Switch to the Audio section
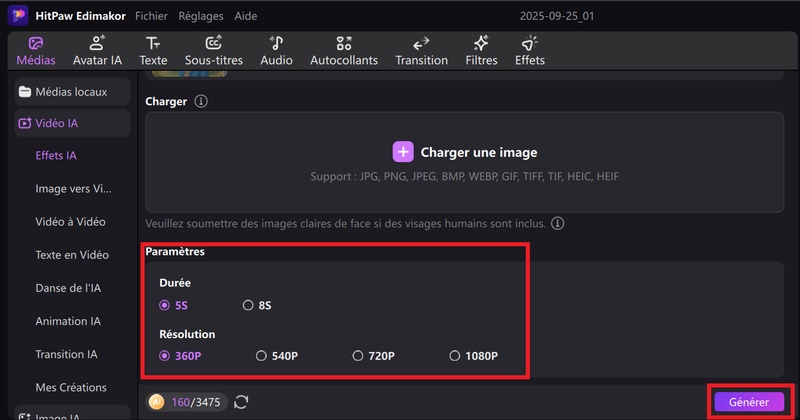Viewport: 800px width, 420px height. (x=276, y=50)
